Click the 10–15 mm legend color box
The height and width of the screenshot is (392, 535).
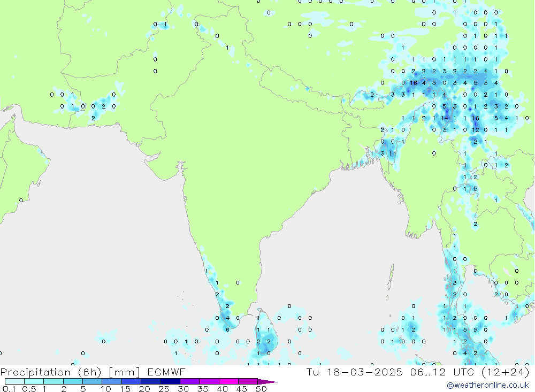112,381
